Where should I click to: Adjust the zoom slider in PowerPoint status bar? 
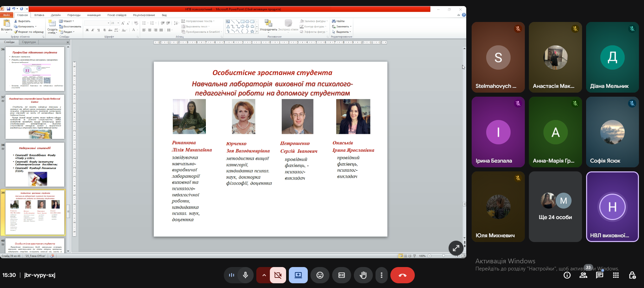click(444, 256)
